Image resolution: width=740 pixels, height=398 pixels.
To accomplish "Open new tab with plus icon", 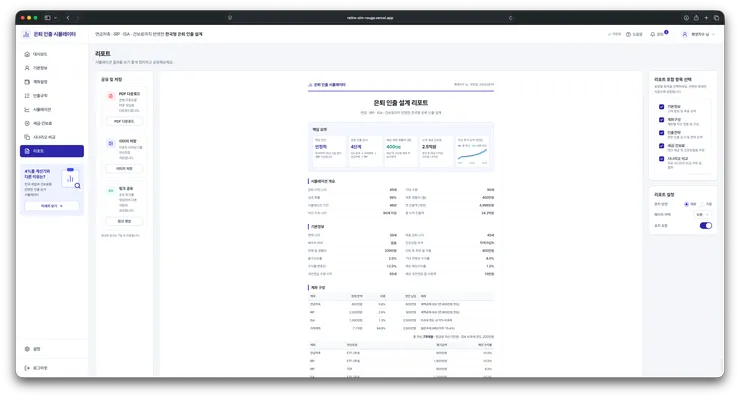I will pyautogui.click(x=706, y=17).
